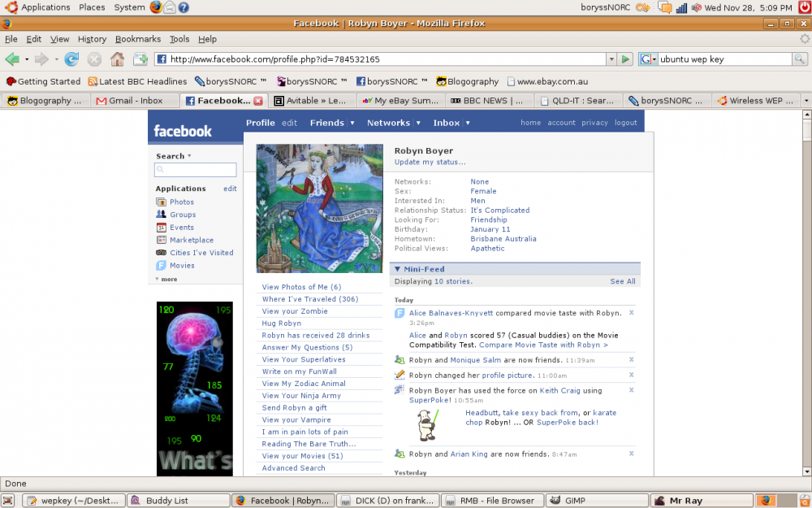Open the URL bar history dropdown
The image size is (812, 508).
tap(611, 59)
